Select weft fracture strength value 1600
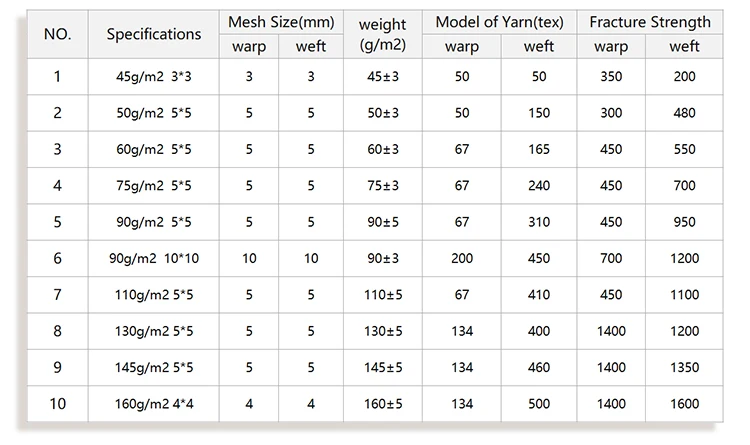The image size is (750, 445). [x=684, y=404]
